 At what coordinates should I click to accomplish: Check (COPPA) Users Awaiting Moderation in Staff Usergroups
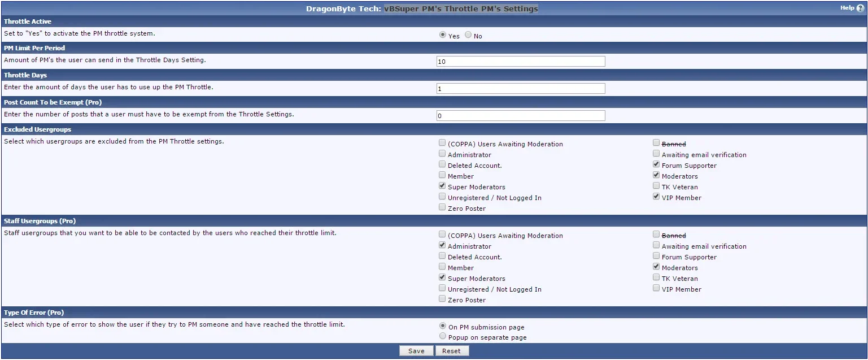tap(442, 235)
